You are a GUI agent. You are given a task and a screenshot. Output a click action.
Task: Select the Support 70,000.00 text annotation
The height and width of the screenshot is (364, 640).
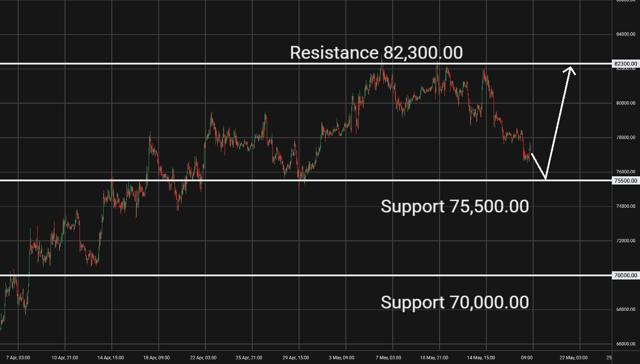pos(455,302)
